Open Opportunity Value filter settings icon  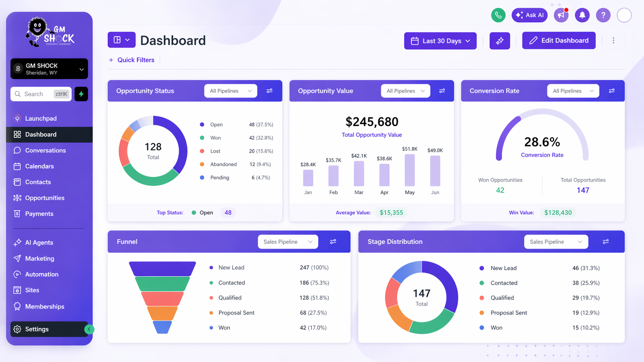point(442,91)
